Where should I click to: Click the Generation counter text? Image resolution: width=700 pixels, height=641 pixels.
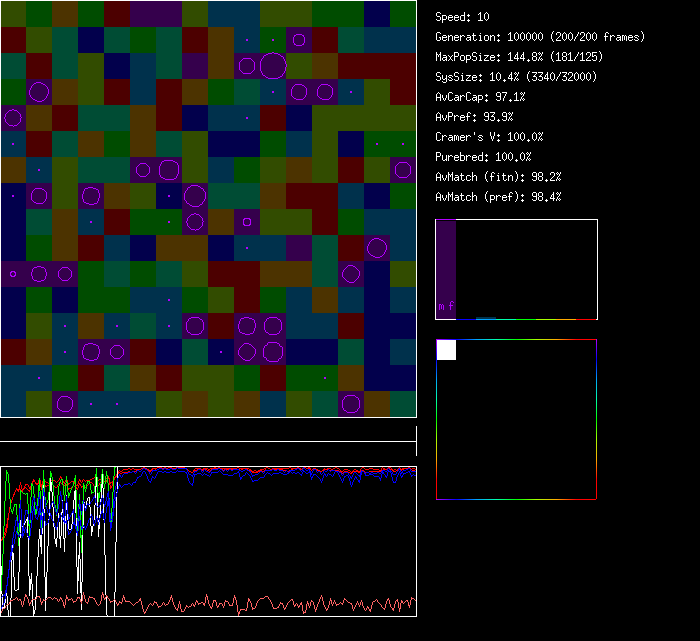coord(540,37)
